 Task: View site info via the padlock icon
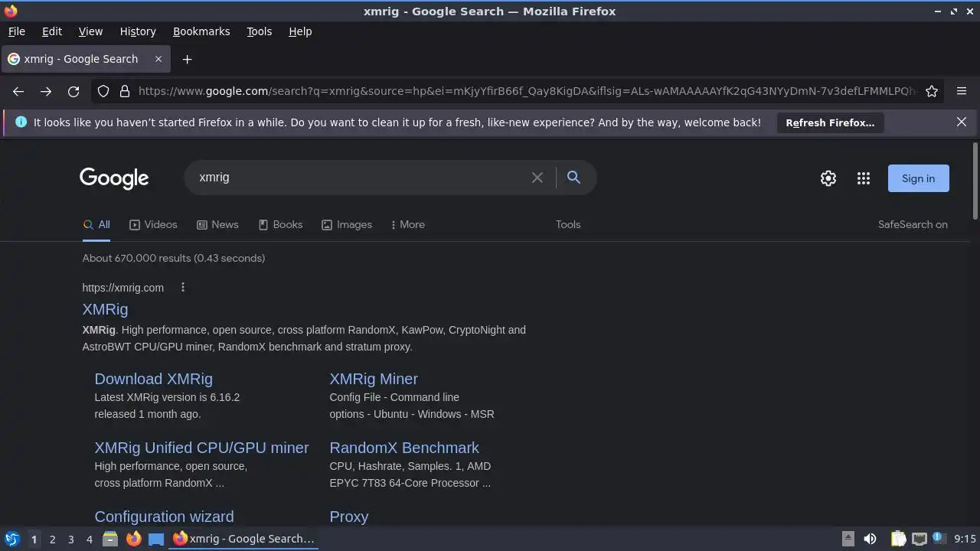(x=125, y=91)
